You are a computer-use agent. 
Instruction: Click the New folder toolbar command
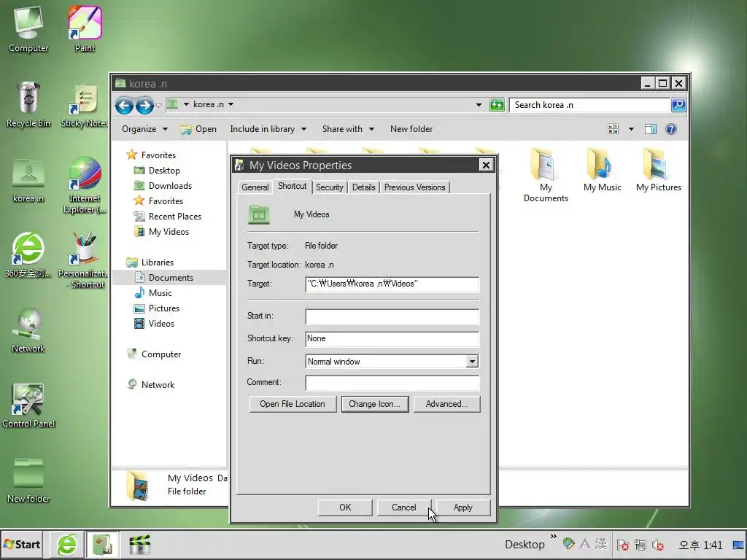tap(411, 129)
